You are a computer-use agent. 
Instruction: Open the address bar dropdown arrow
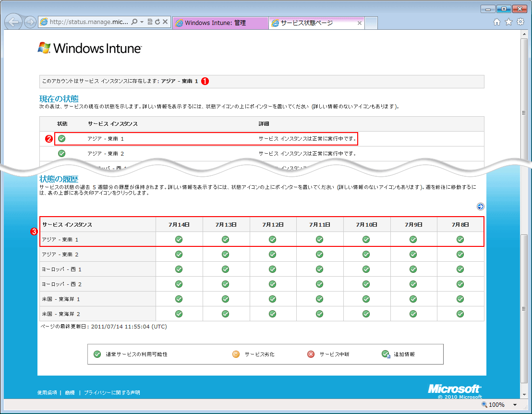coord(142,22)
